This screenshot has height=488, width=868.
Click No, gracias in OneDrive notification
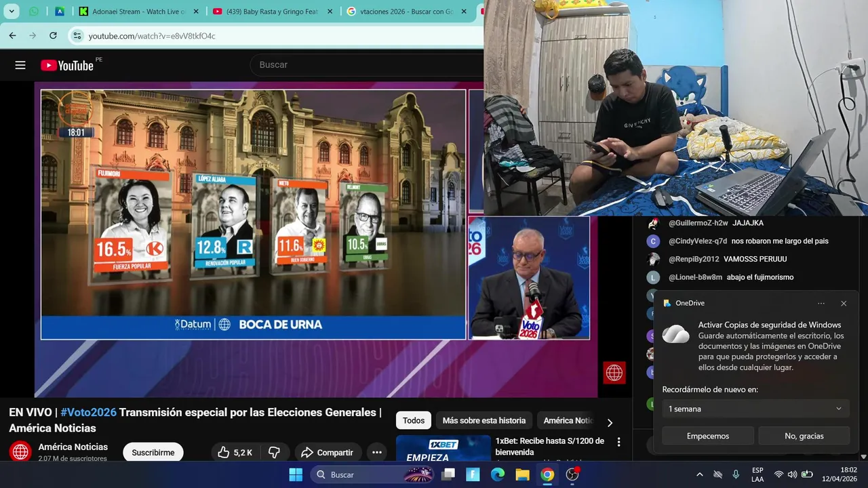[x=804, y=436]
